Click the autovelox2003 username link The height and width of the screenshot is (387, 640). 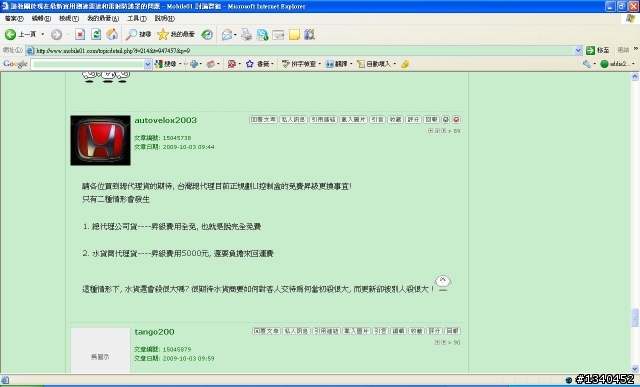point(166,120)
